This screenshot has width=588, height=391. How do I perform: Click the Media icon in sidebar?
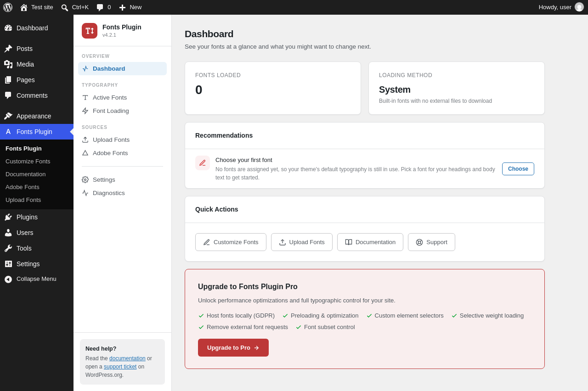click(8, 64)
